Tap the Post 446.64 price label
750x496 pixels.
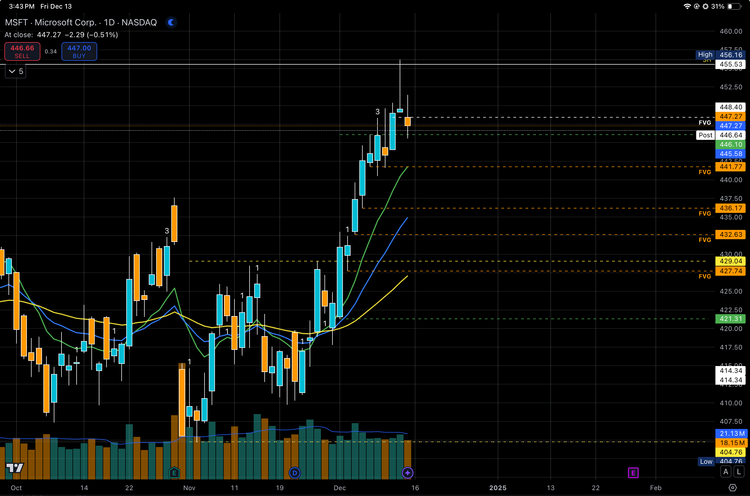[720, 135]
